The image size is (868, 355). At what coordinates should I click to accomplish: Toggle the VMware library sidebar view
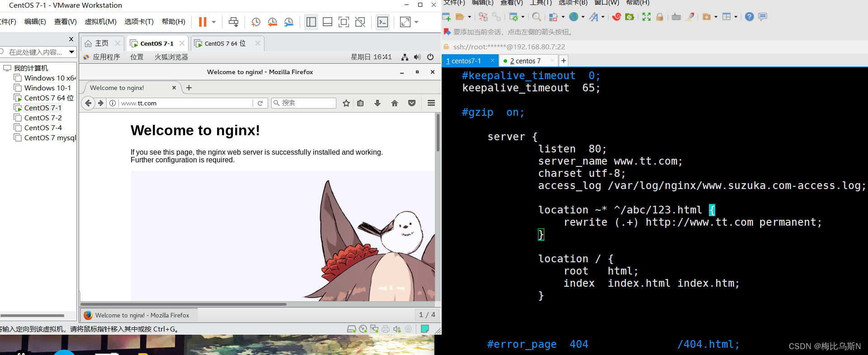tap(311, 22)
